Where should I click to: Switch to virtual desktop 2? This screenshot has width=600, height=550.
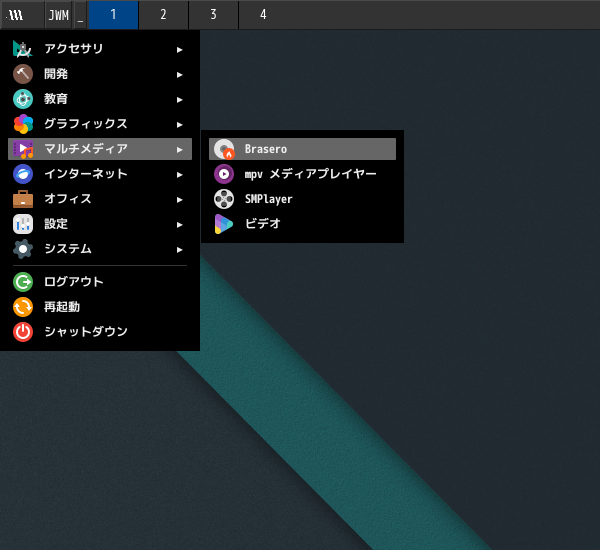click(163, 15)
